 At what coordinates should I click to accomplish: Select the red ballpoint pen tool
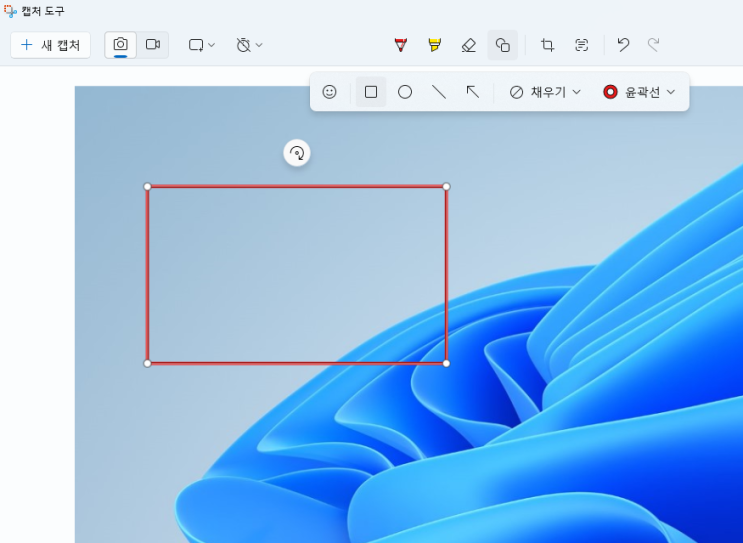point(401,45)
